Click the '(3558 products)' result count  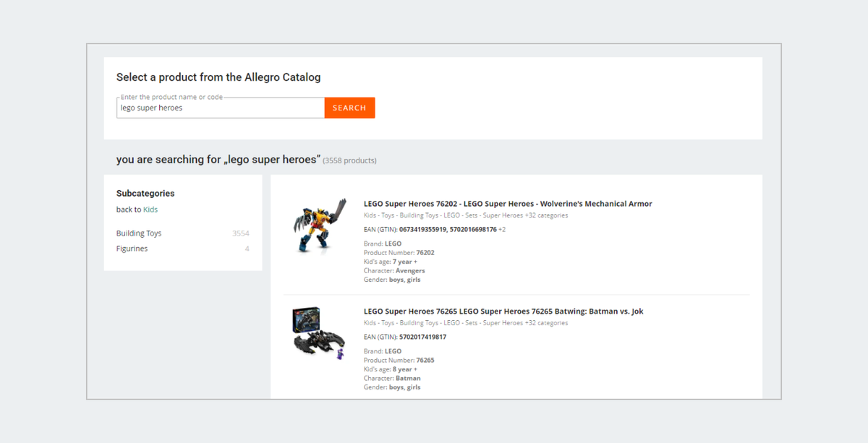click(349, 160)
